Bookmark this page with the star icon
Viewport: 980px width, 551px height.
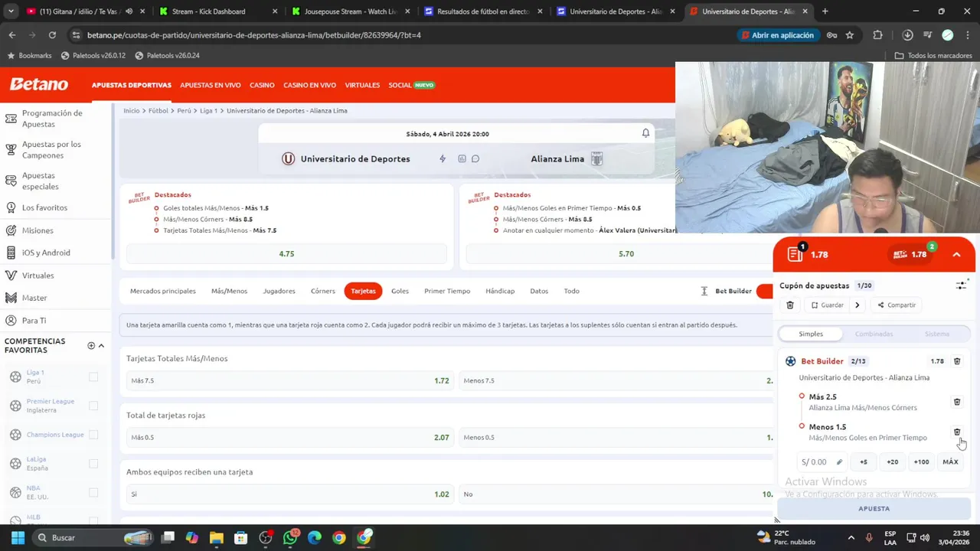[x=850, y=35]
